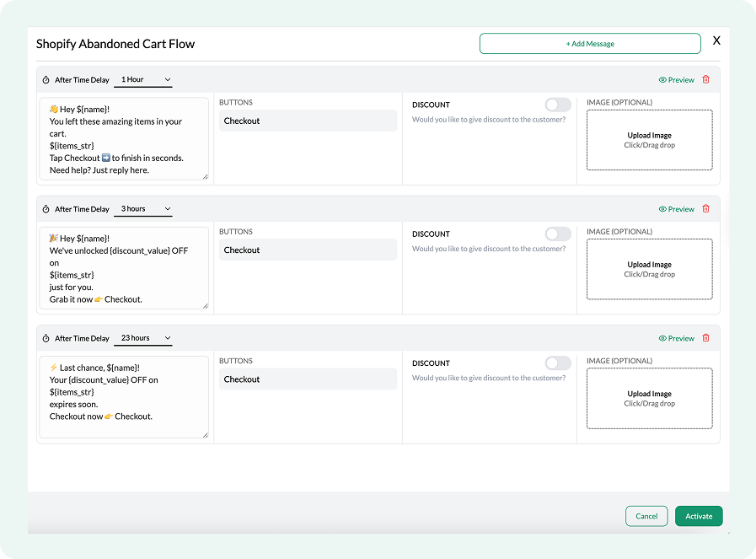Click resize handle of 'We've unlocked' message box
This screenshot has height=559, width=756.
click(206, 306)
